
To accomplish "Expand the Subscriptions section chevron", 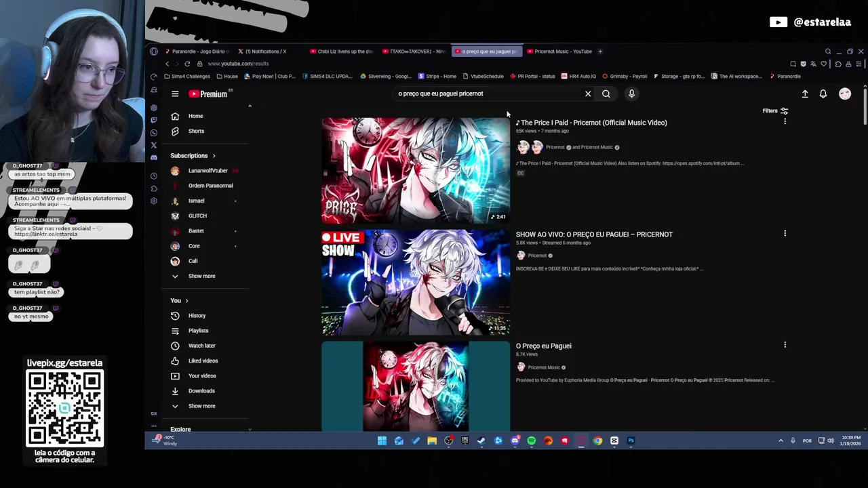I will point(214,156).
